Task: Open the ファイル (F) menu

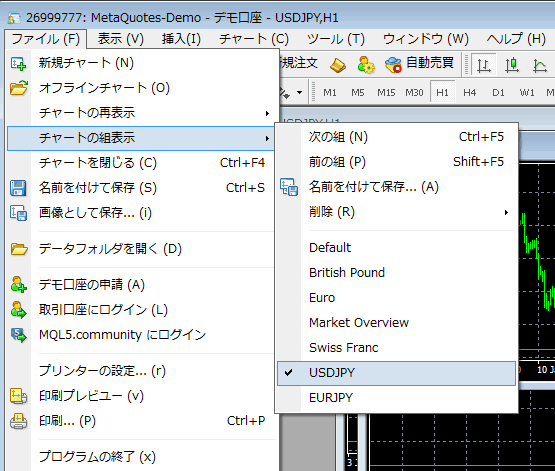Action: [46, 39]
